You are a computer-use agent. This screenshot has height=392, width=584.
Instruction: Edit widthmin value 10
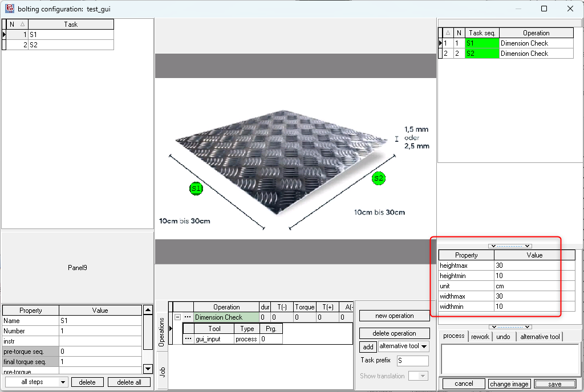[x=534, y=307]
